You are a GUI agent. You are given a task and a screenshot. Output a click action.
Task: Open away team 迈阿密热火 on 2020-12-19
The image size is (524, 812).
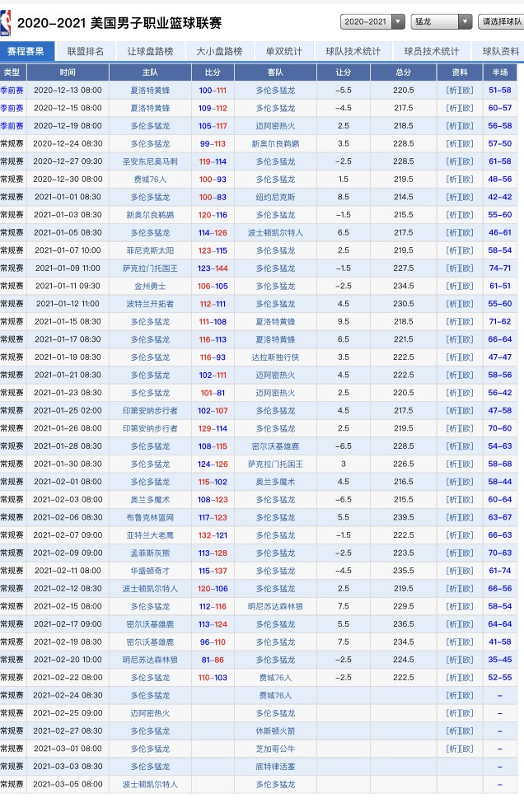tap(275, 126)
